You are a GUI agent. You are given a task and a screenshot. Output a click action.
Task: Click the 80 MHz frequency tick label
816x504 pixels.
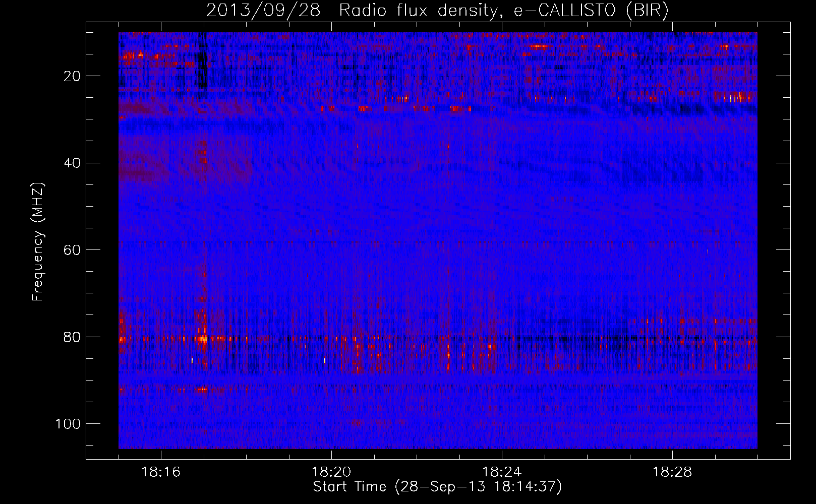point(73,337)
